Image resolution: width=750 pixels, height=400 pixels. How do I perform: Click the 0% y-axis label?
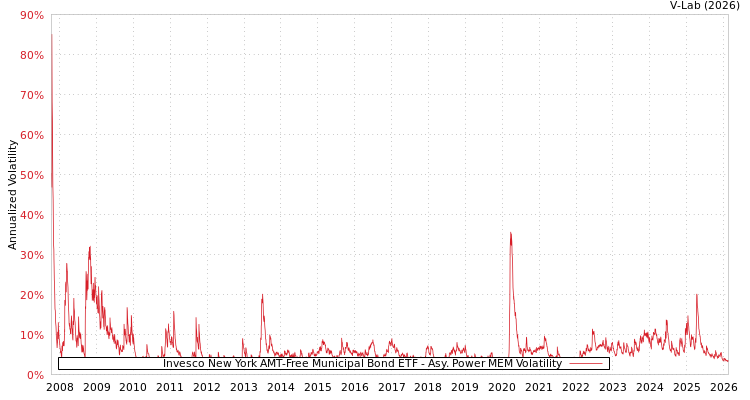pos(35,375)
